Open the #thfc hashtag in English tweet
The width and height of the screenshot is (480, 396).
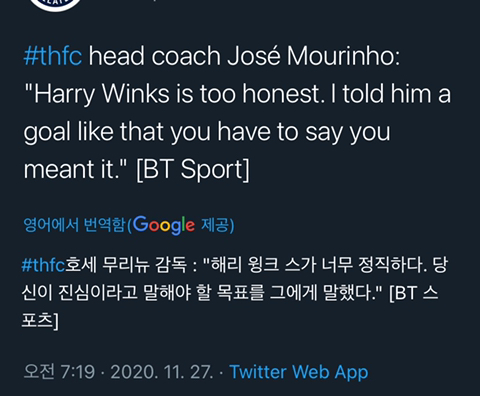53,56
